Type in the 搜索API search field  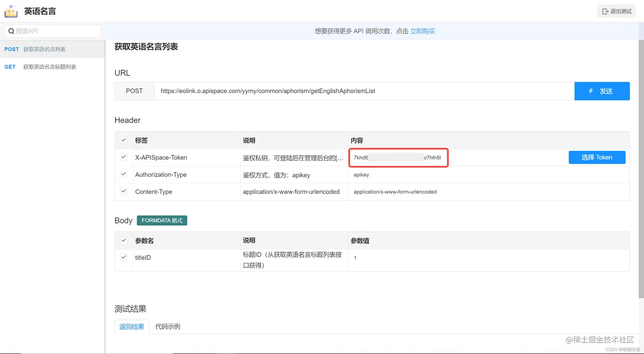[53, 31]
